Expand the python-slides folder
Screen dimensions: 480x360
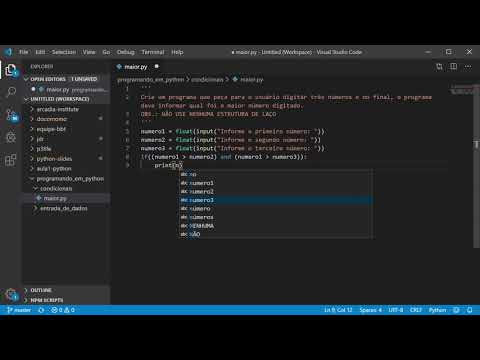(54, 159)
